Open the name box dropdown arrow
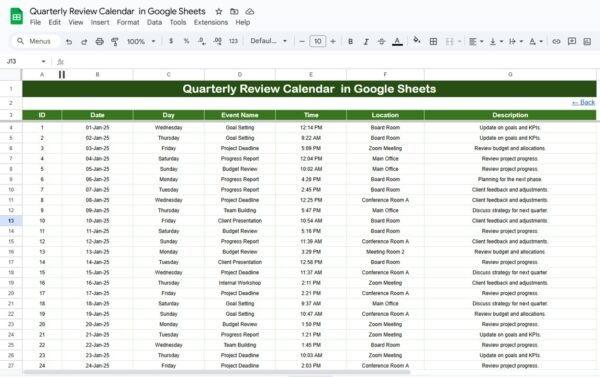This screenshot has height=377, width=600. tap(43, 61)
